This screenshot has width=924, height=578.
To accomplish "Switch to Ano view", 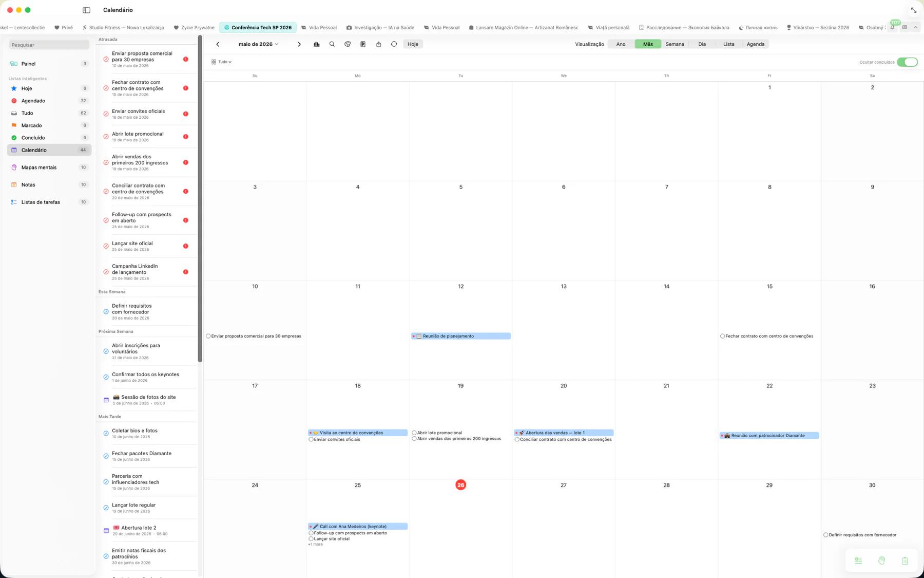I will pyautogui.click(x=621, y=44).
